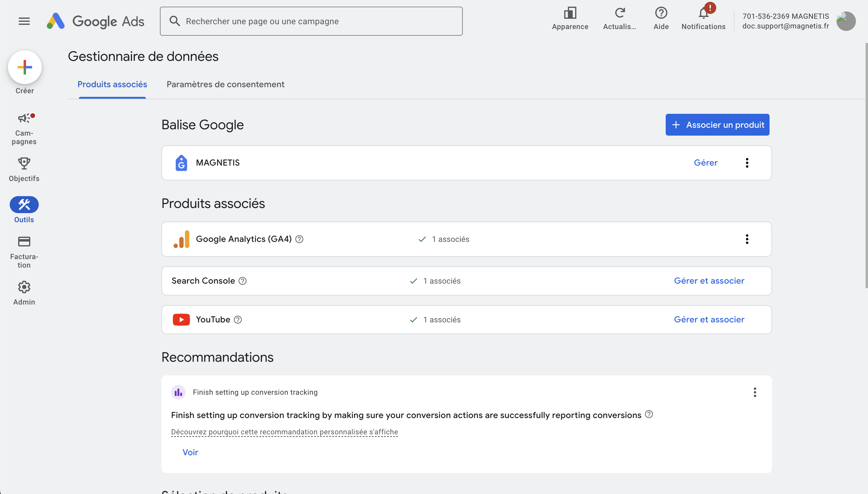This screenshot has width=868, height=494.
Task: Focus the campaign search field
Action: [x=311, y=21]
